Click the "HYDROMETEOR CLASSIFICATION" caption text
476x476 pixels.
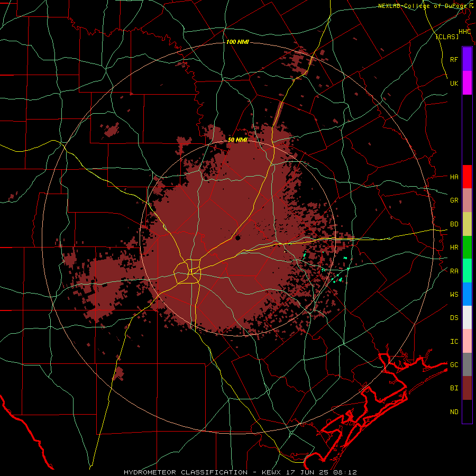point(186,472)
